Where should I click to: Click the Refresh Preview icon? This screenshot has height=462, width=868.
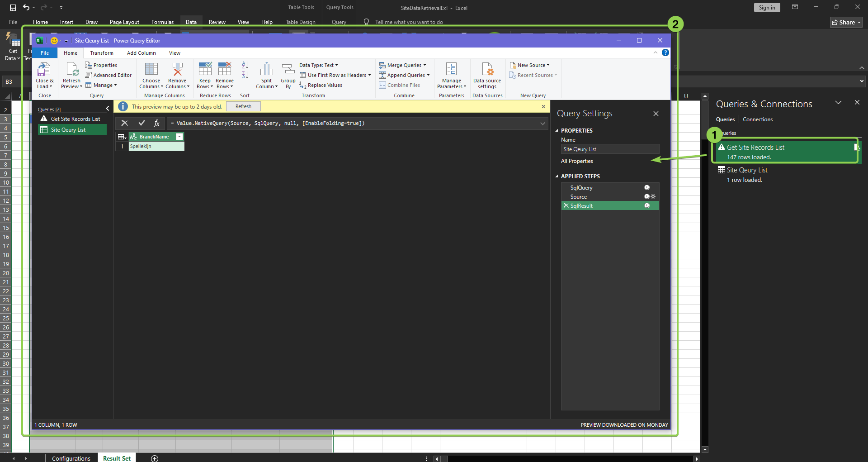point(72,69)
